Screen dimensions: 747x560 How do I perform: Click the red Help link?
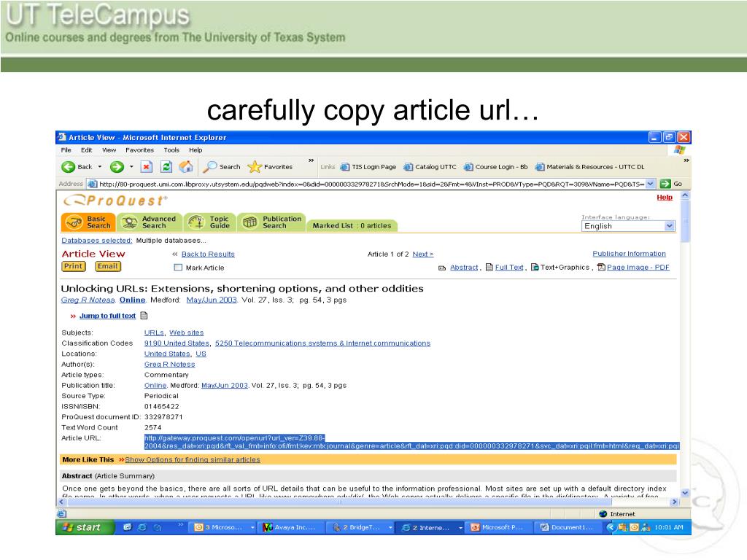[665, 198]
